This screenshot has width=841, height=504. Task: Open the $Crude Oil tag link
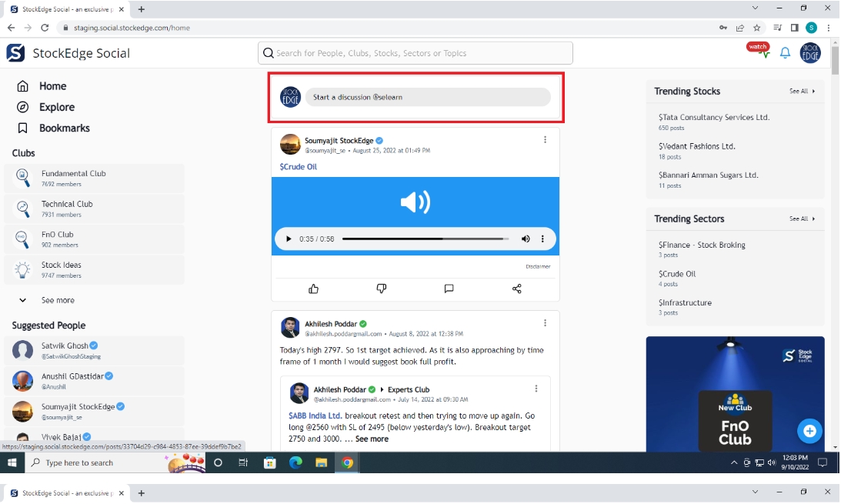coord(298,167)
